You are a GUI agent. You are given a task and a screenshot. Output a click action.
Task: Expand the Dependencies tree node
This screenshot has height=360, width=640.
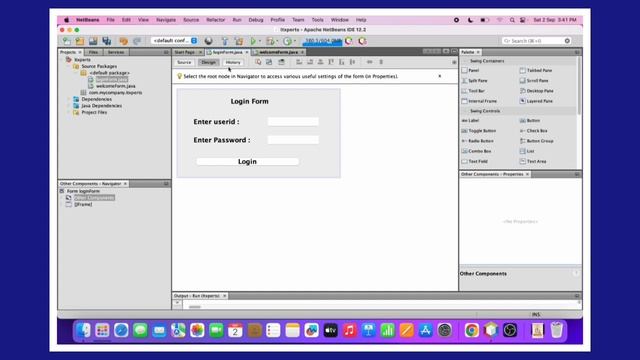click(69, 99)
